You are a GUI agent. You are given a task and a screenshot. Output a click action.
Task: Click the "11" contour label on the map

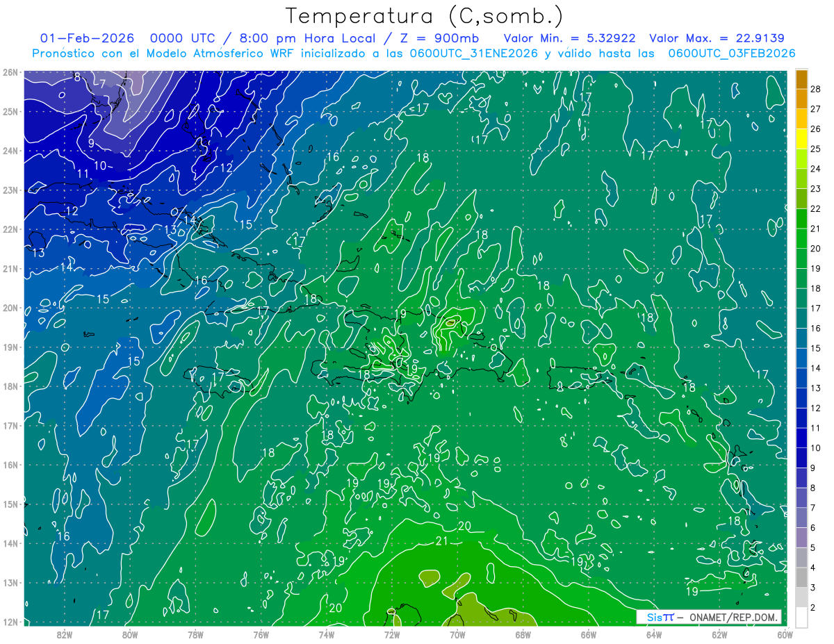coord(83,174)
